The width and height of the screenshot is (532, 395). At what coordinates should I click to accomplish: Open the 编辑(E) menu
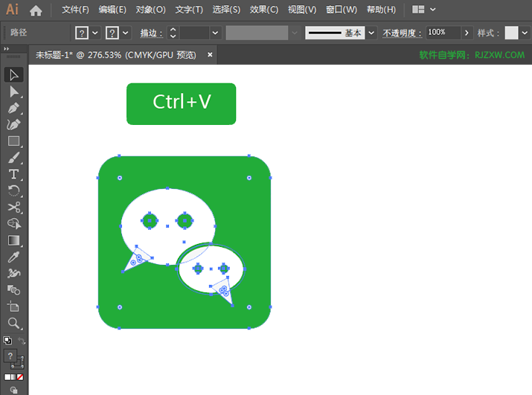(112, 10)
